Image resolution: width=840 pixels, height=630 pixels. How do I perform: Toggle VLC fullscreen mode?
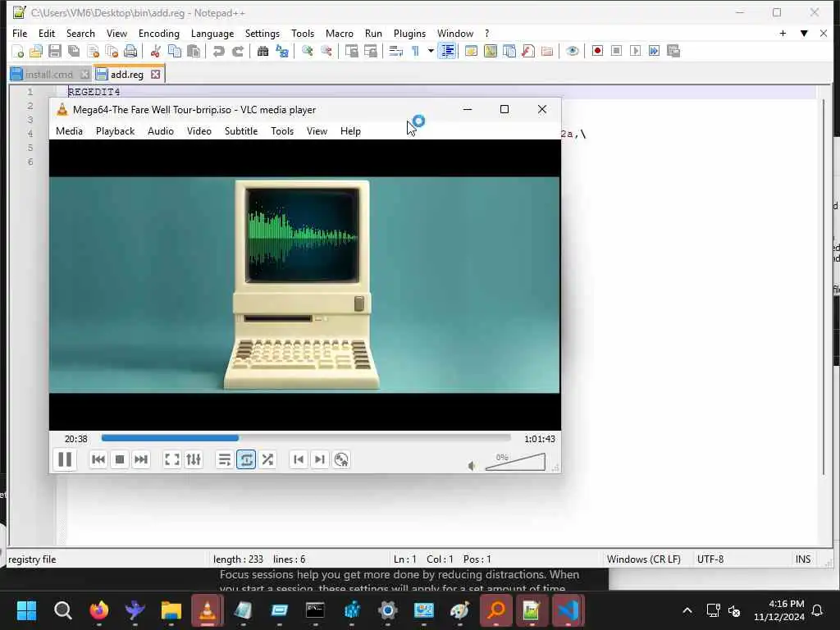pos(172,459)
